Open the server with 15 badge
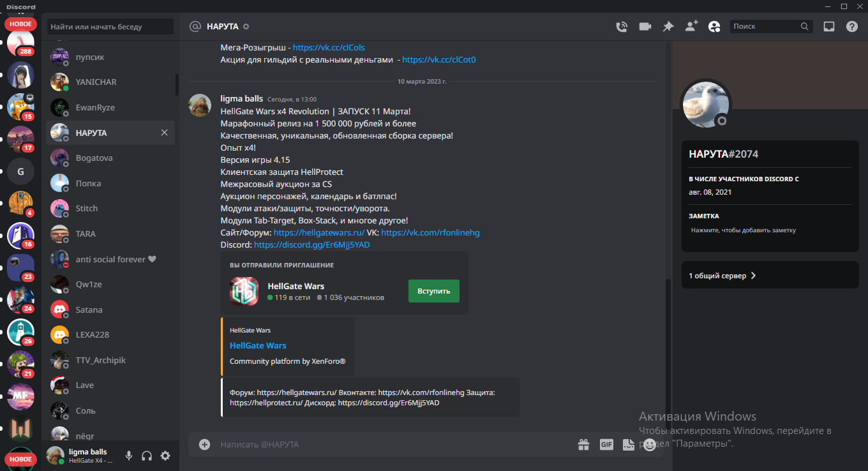This screenshot has width=868, height=471. (x=20, y=107)
